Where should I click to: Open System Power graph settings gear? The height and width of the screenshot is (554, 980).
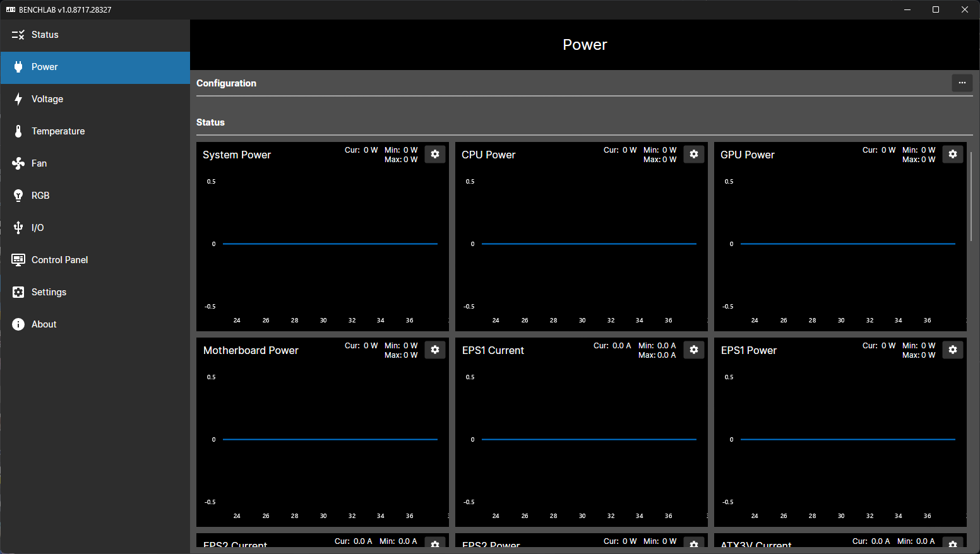[x=435, y=154]
